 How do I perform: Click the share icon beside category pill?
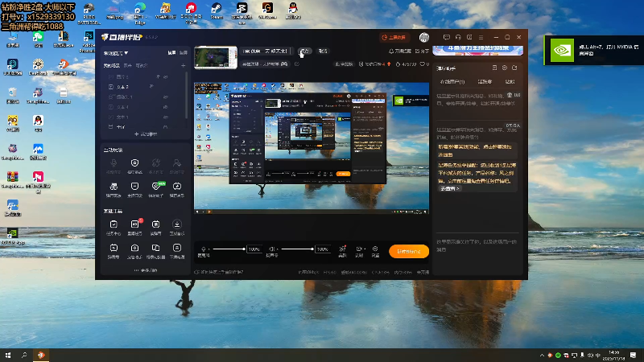[x=297, y=64]
